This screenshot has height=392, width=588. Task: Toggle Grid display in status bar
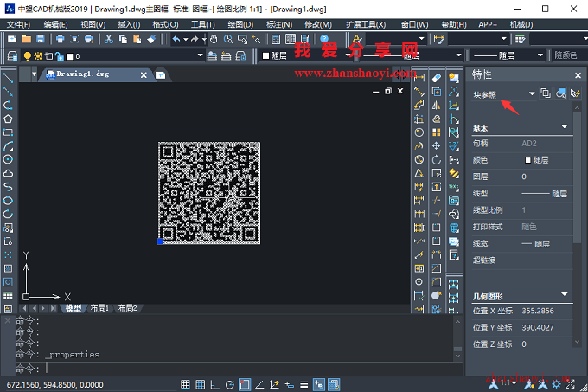point(201,384)
